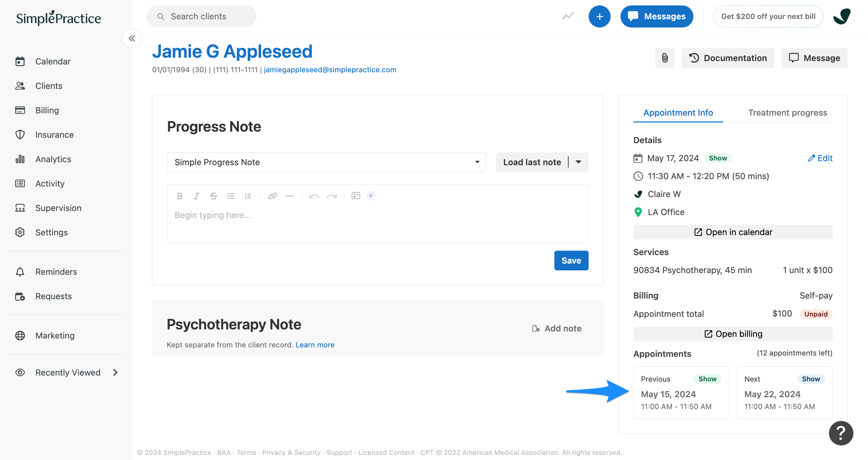Expand the Load last note arrow menu

(578, 162)
